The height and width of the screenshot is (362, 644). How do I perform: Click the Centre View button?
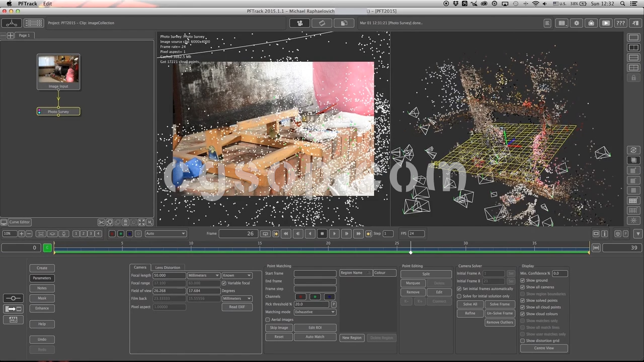pos(544,348)
